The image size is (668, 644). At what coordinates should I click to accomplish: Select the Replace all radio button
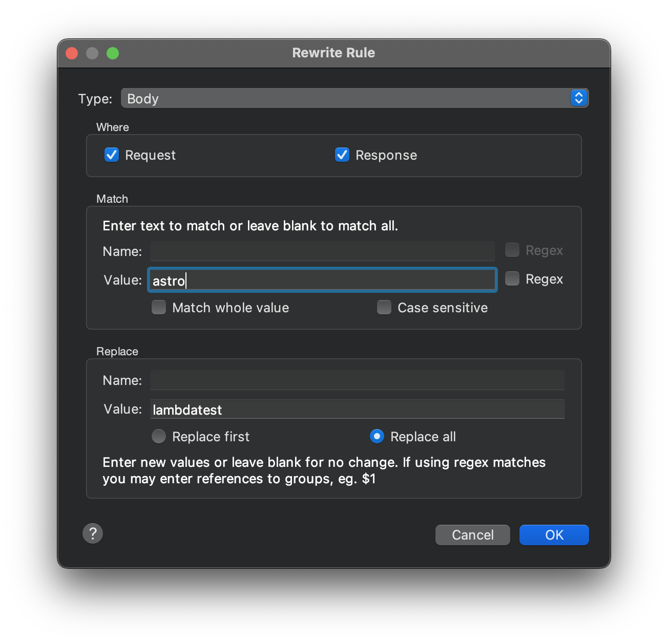(x=377, y=437)
